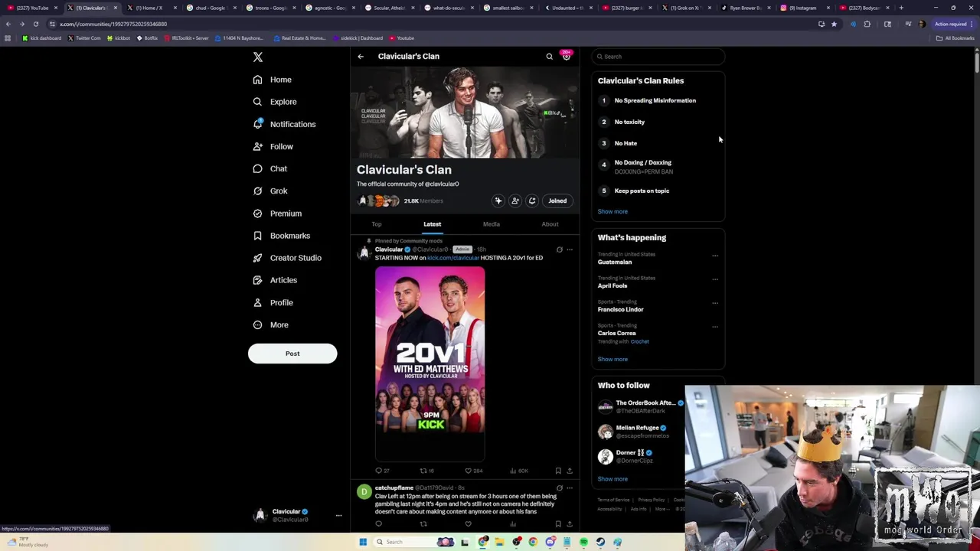Image resolution: width=980 pixels, height=551 pixels.
Task: Switch to the Media tab
Action: coord(492,224)
